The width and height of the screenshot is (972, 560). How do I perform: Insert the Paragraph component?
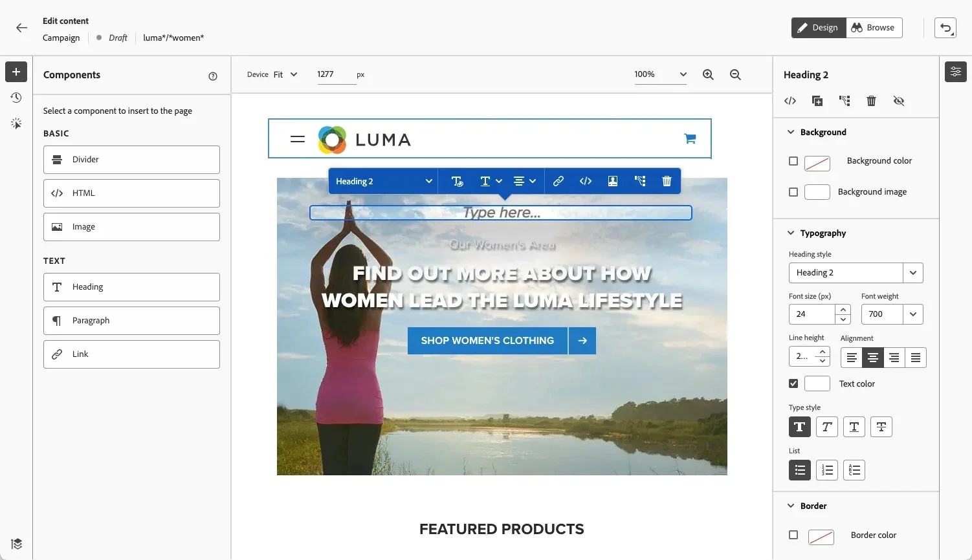point(131,321)
